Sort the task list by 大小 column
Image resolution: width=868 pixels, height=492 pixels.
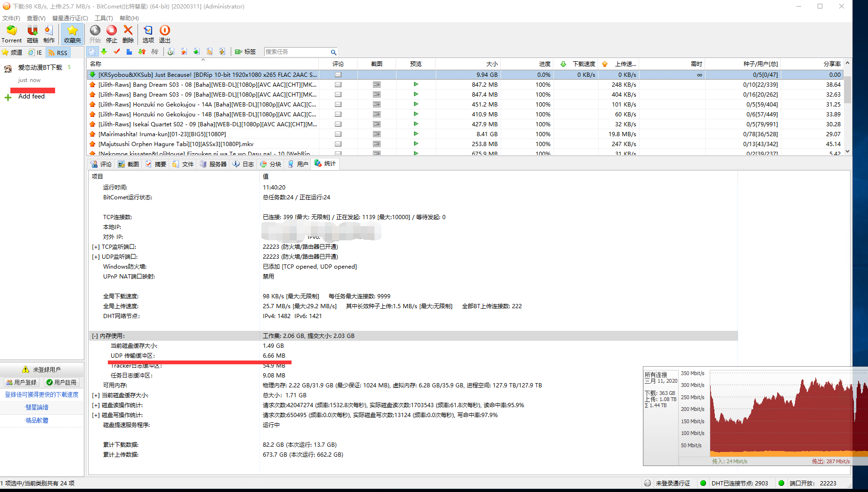[x=468, y=64]
